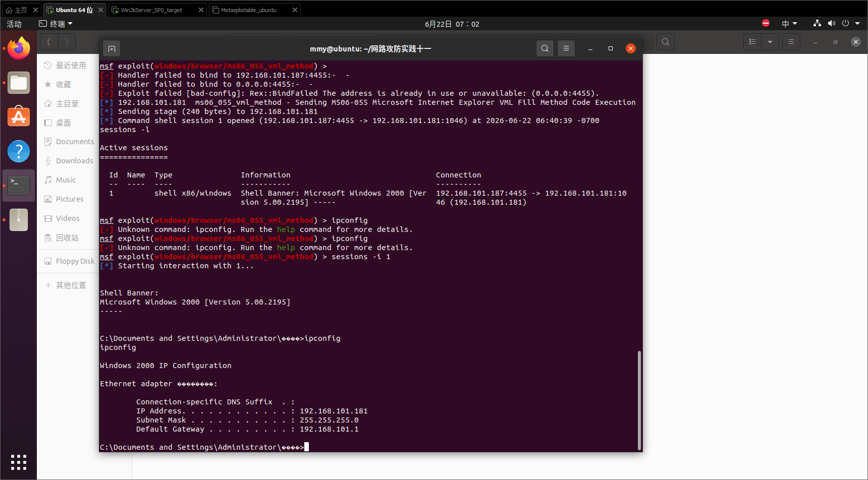
Task: Click the 'Active sessions' heading text
Action: coord(134,148)
